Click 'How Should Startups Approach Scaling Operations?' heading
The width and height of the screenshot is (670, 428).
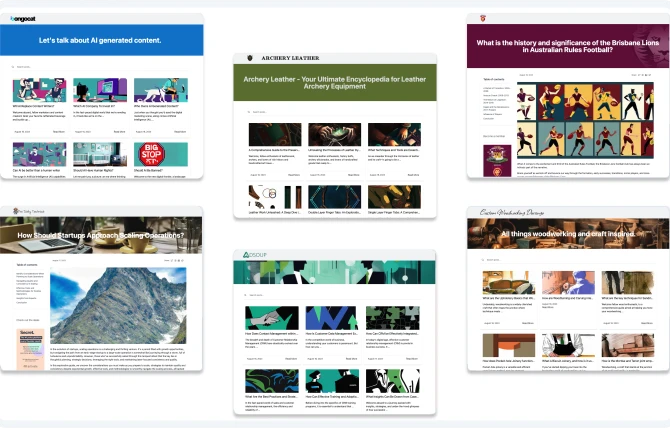point(101,235)
